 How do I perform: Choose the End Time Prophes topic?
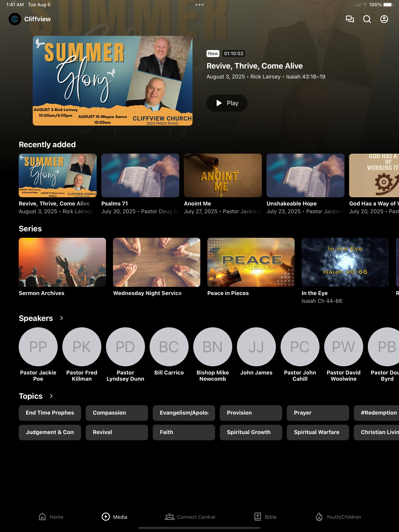point(50,413)
